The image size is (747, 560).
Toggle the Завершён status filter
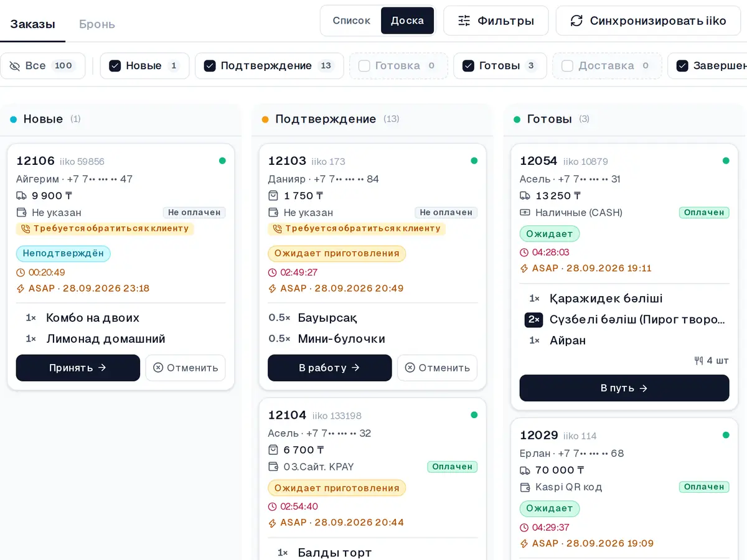pyautogui.click(x=682, y=66)
